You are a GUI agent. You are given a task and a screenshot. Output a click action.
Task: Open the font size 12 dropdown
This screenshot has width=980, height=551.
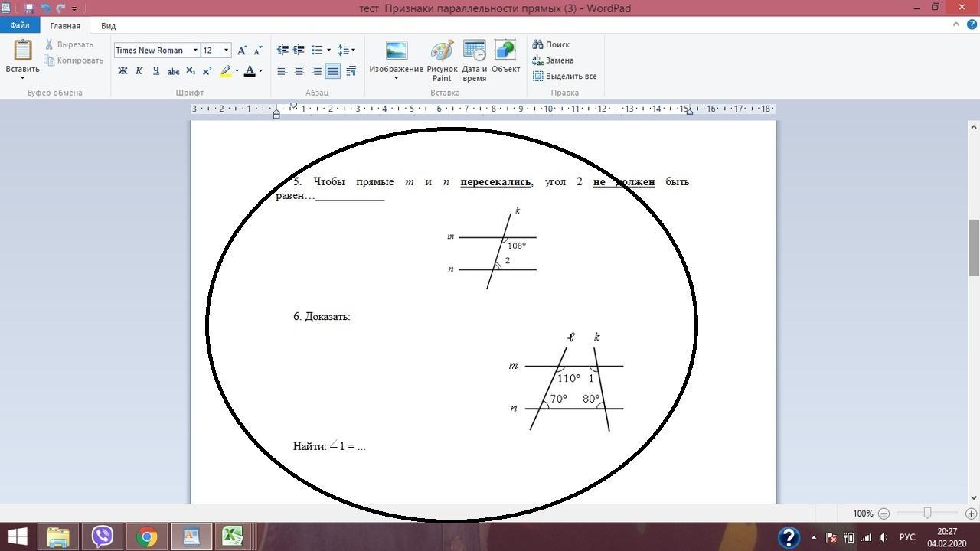click(226, 51)
